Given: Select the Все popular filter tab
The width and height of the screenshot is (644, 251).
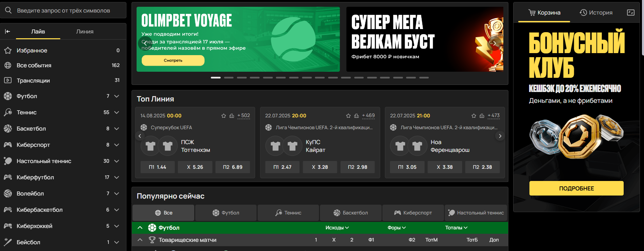Looking at the screenshot, I should click(163, 213).
